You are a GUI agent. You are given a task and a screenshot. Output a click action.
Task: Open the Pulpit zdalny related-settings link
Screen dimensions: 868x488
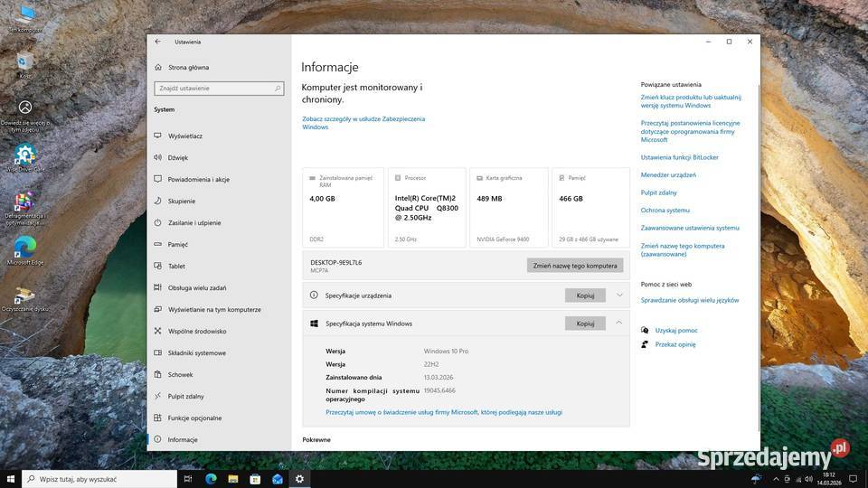tap(659, 192)
